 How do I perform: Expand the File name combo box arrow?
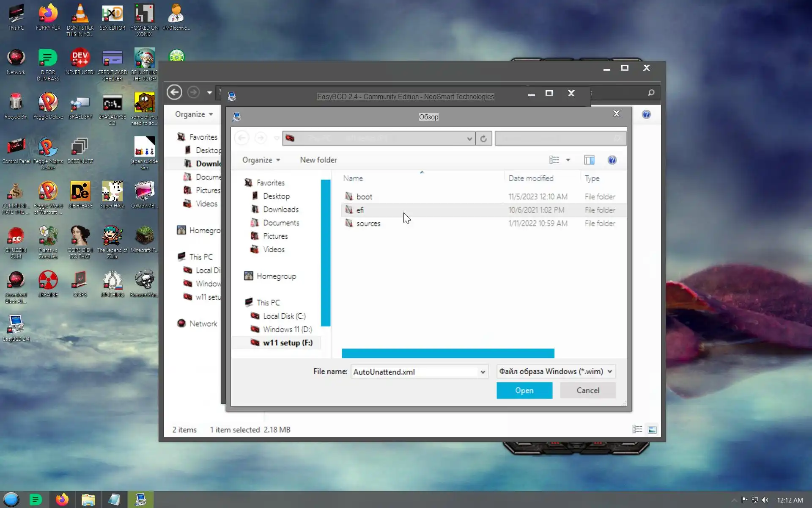483,372
